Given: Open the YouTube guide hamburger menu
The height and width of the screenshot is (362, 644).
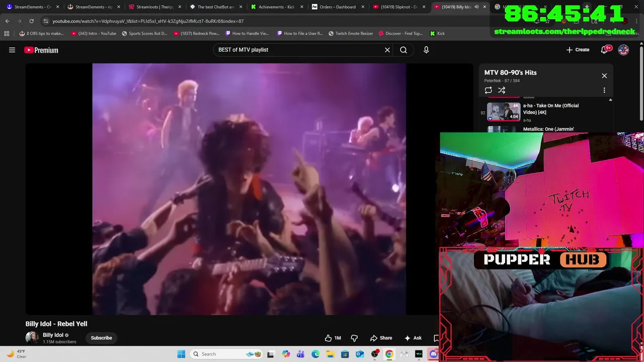Looking at the screenshot, I should pyautogui.click(x=12, y=50).
